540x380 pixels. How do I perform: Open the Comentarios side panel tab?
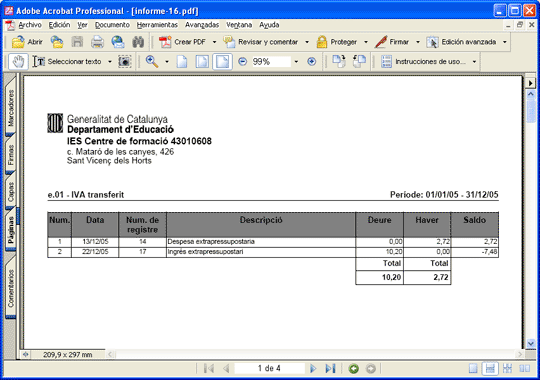[x=11, y=288]
